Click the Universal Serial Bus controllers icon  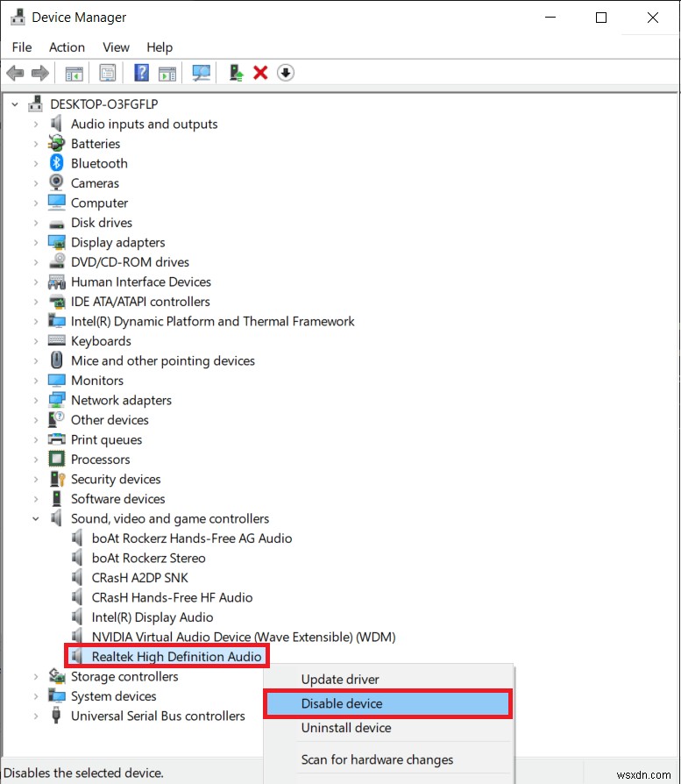(56, 715)
